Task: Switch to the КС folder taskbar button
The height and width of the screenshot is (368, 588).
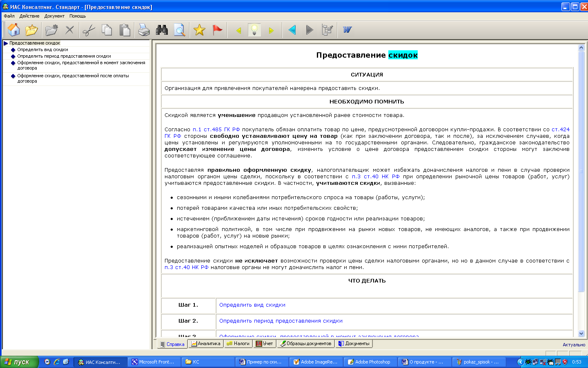Action: point(208,362)
